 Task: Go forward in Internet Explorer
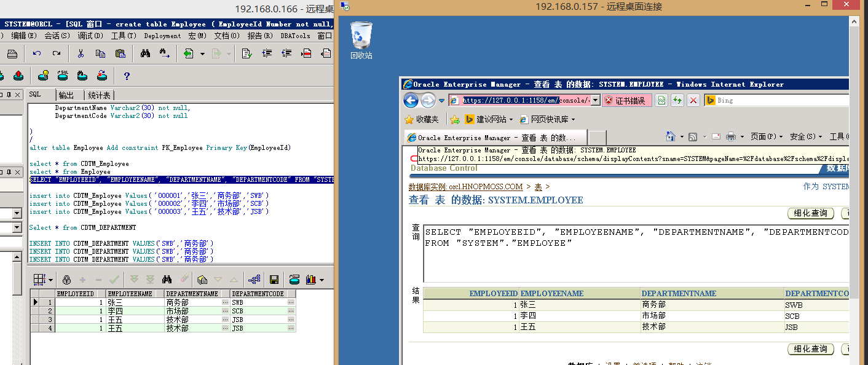[428, 100]
